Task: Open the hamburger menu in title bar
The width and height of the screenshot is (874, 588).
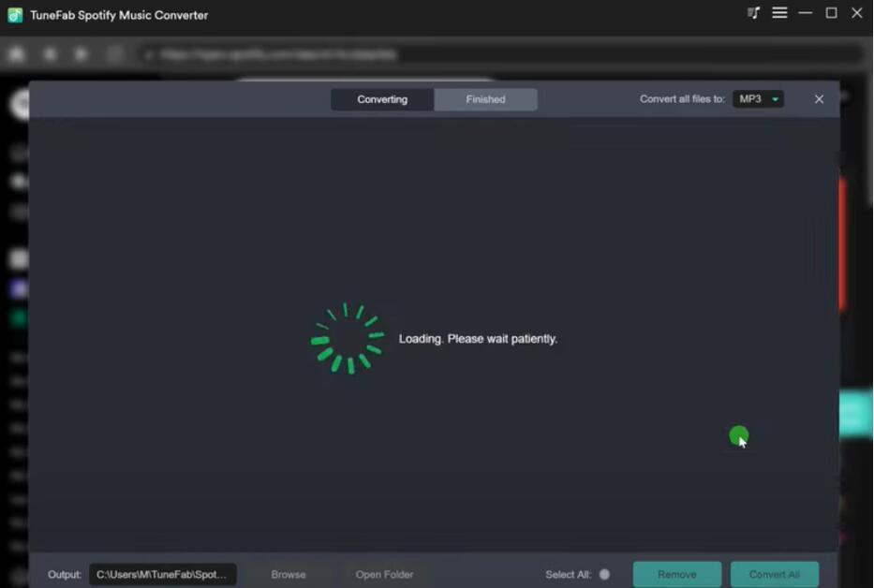Action: pyautogui.click(x=779, y=12)
